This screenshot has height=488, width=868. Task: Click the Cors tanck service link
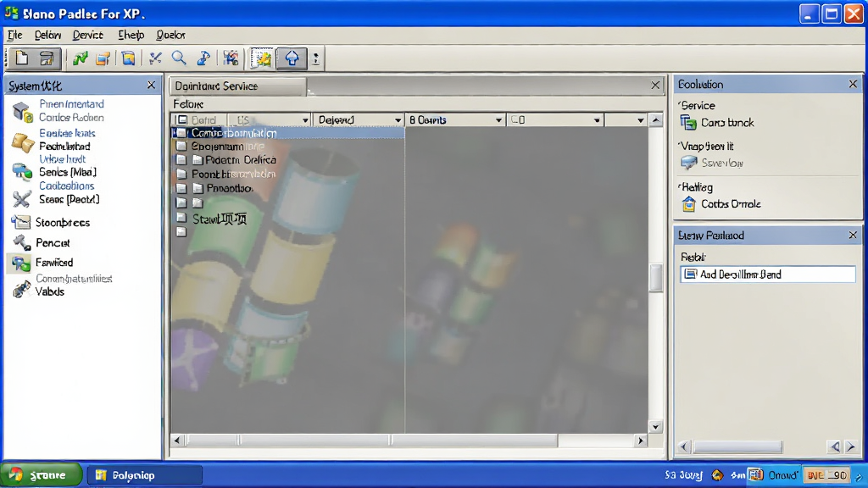[x=726, y=123]
